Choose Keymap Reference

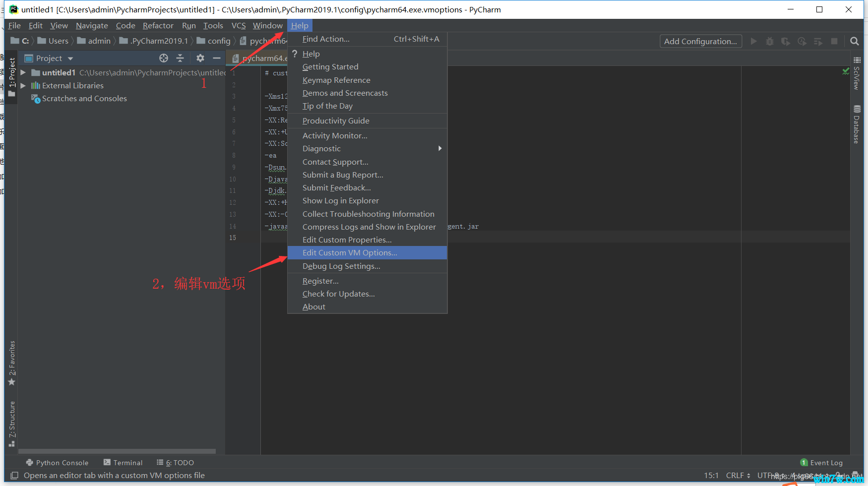367,80
